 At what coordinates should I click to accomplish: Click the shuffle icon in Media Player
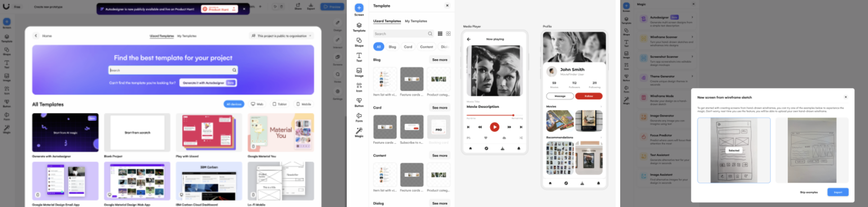point(521,138)
